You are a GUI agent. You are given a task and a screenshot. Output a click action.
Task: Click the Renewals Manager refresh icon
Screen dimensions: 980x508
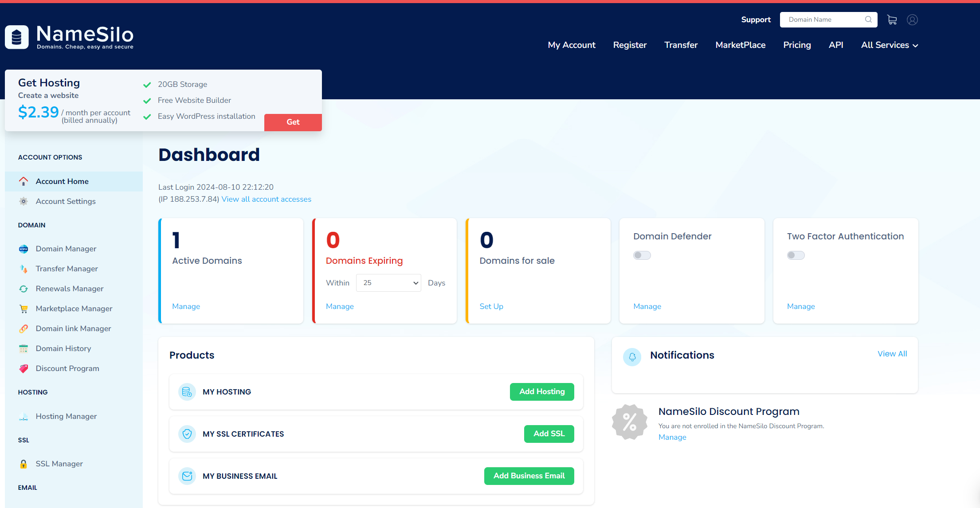tap(24, 289)
